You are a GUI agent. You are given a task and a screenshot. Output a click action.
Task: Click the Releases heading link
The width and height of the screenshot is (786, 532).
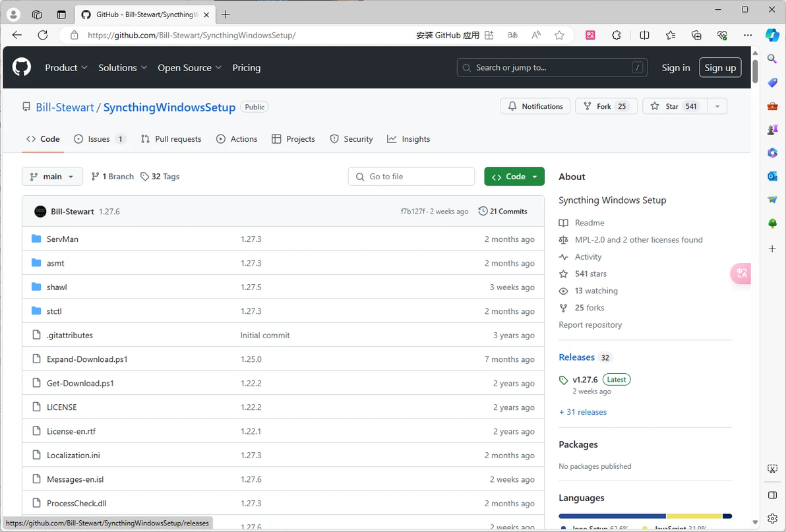pos(576,357)
